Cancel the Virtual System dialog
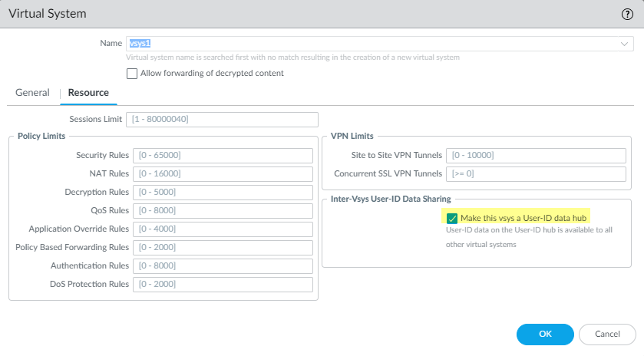Viewport: 644px width, 356px height. [607, 334]
